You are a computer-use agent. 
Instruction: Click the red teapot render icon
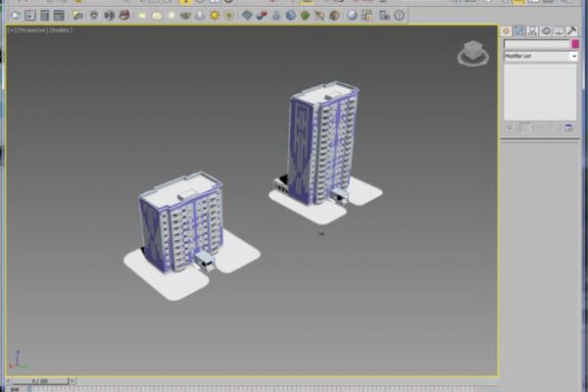coord(124,16)
